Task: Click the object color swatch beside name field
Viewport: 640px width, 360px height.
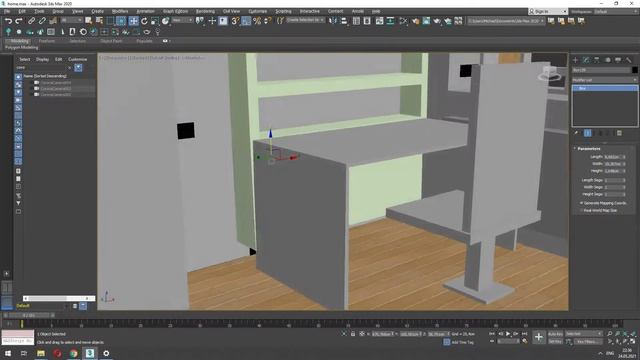Action: [635, 70]
